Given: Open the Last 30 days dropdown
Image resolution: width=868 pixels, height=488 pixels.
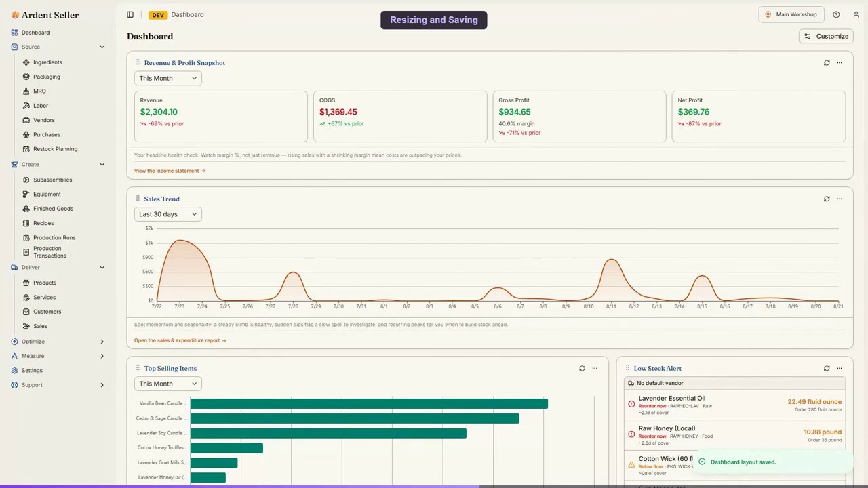Looking at the screenshot, I should [x=168, y=214].
